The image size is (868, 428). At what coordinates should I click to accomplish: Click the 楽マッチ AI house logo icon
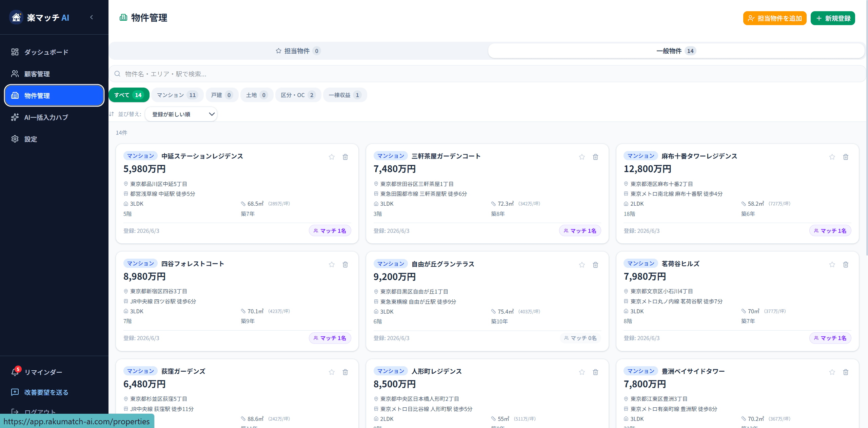click(x=16, y=17)
